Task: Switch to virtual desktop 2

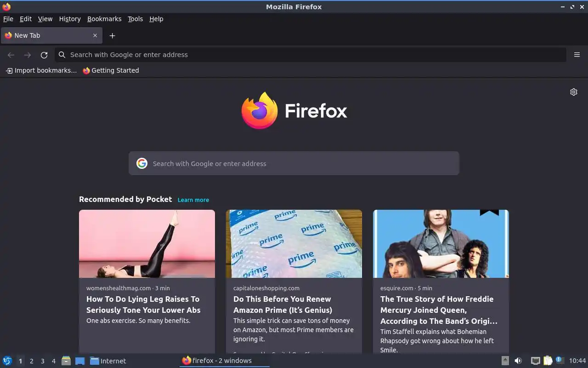Action: [x=31, y=361]
